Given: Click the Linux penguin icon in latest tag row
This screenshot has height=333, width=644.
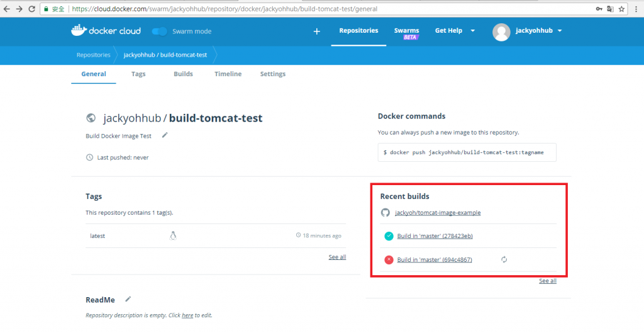Looking at the screenshot, I should click(x=173, y=235).
